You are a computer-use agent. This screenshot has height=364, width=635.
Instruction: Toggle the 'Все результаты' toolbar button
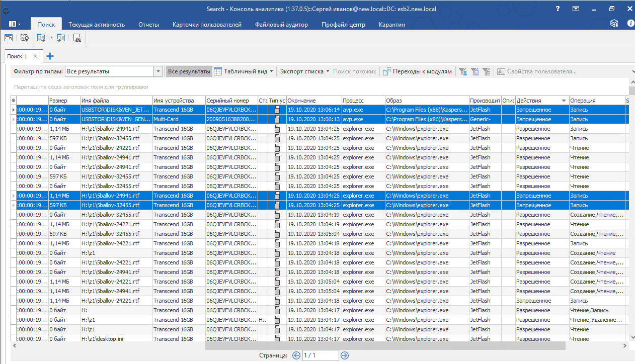click(189, 71)
